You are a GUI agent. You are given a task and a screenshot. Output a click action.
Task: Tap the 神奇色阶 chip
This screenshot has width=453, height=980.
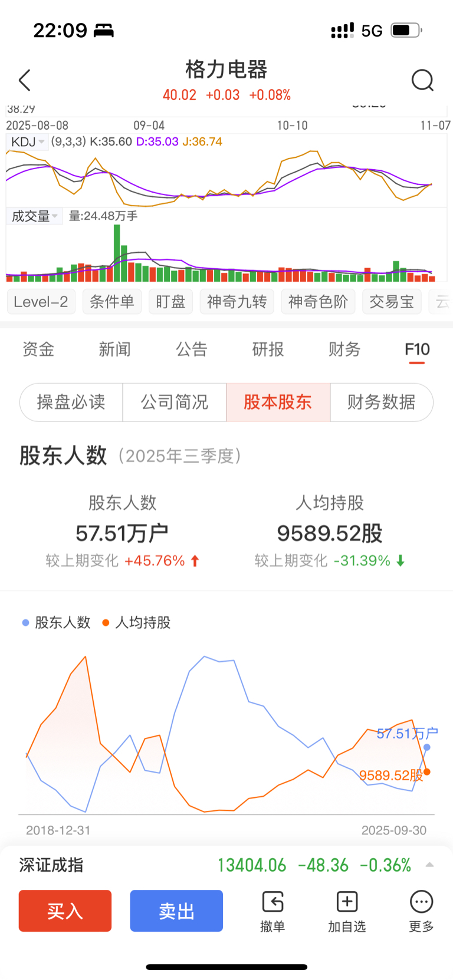[318, 302]
